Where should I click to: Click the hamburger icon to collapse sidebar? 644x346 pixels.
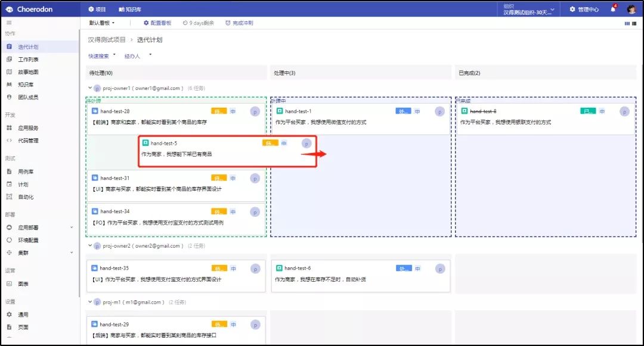tap(9, 23)
